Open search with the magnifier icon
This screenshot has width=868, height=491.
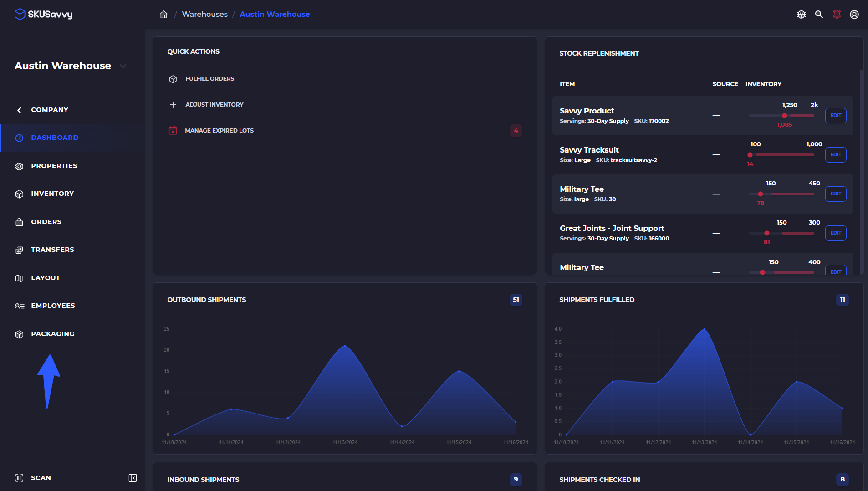pyautogui.click(x=819, y=15)
